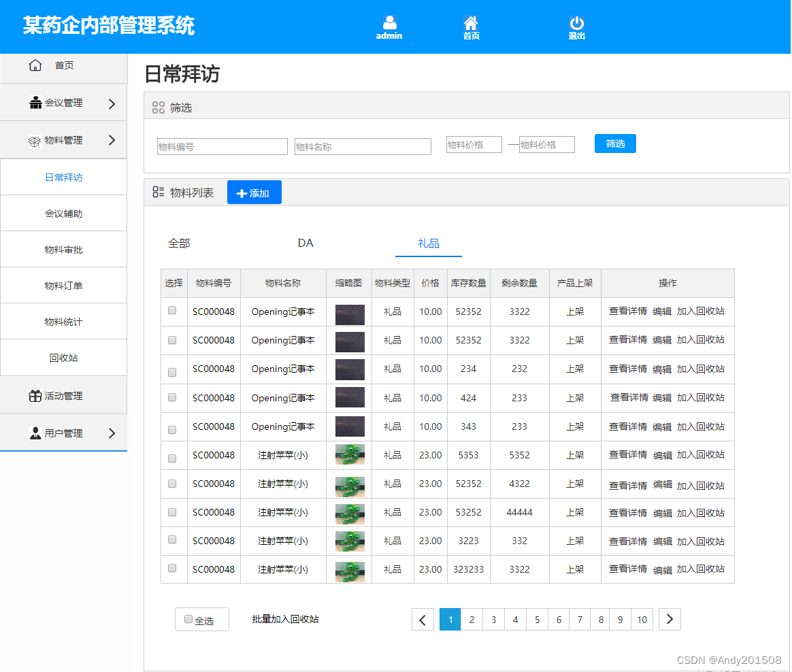The width and height of the screenshot is (792, 672).
Task: Click the 活动管理 gift icon
Action: 35,395
